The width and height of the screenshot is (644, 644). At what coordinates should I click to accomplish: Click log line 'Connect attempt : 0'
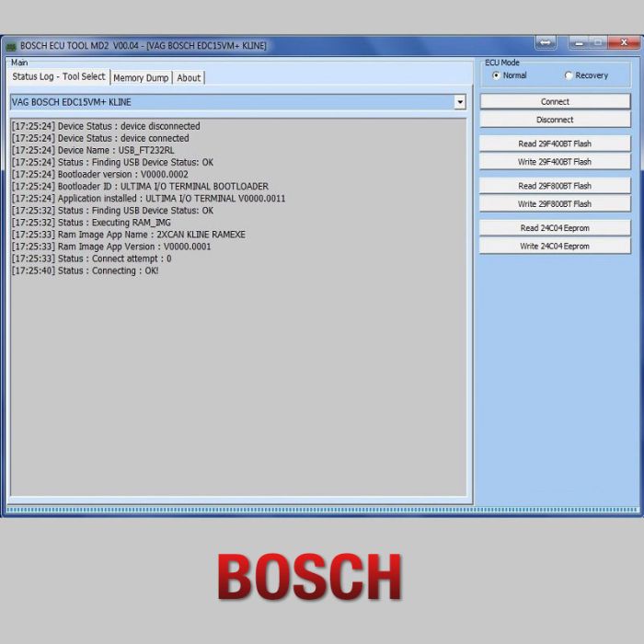coord(92,259)
